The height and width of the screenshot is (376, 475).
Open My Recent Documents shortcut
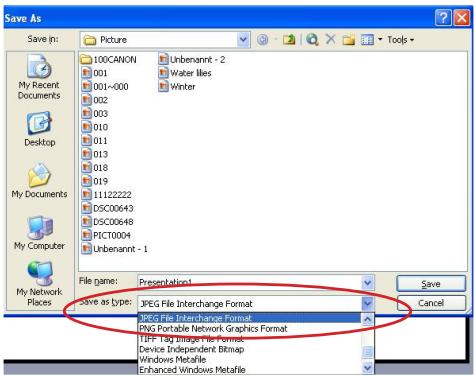39,77
